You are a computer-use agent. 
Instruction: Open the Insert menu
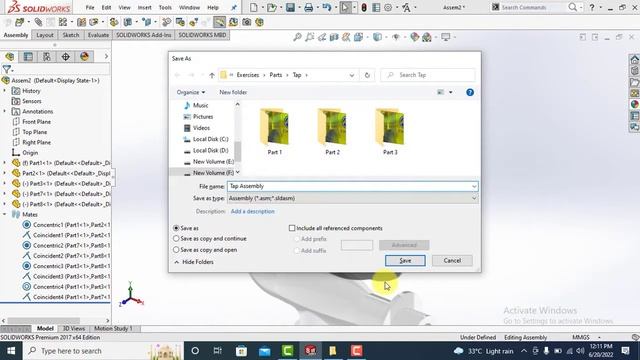[144, 7]
